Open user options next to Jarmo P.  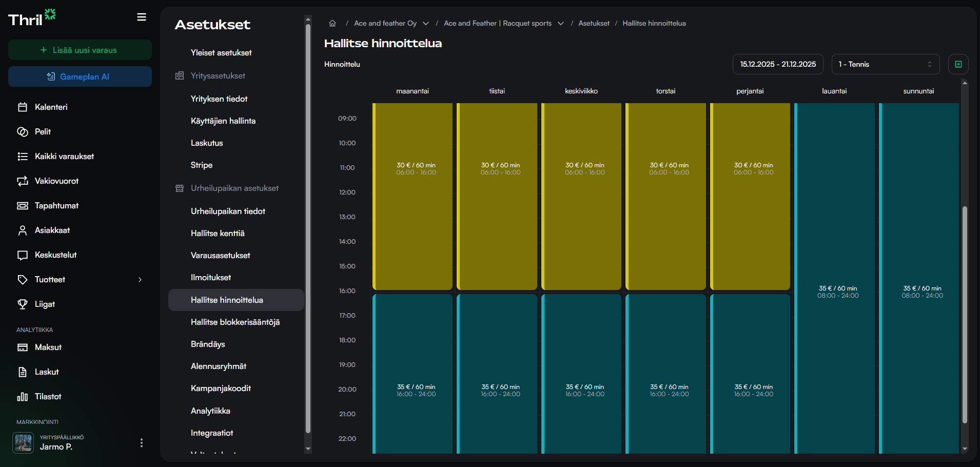[x=142, y=443]
